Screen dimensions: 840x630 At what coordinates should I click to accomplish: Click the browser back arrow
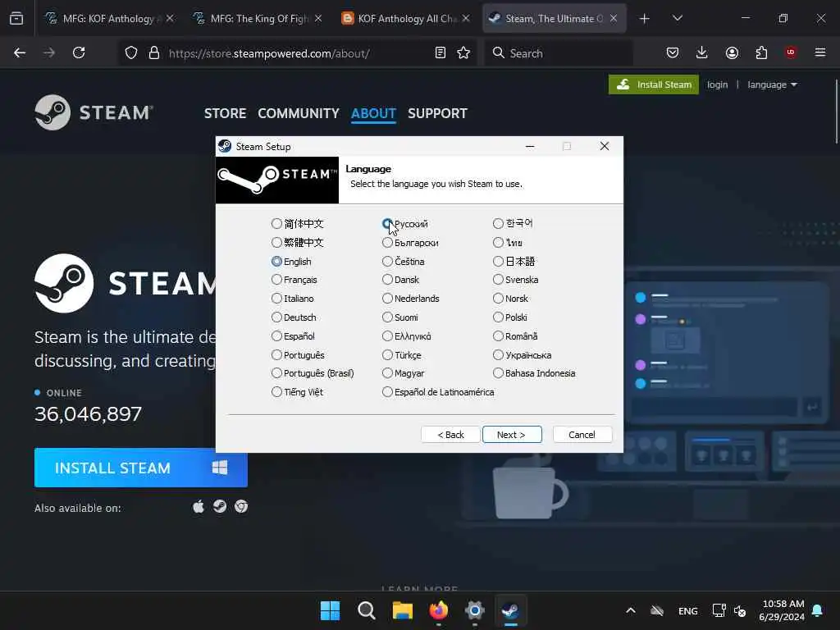click(20, 52)
